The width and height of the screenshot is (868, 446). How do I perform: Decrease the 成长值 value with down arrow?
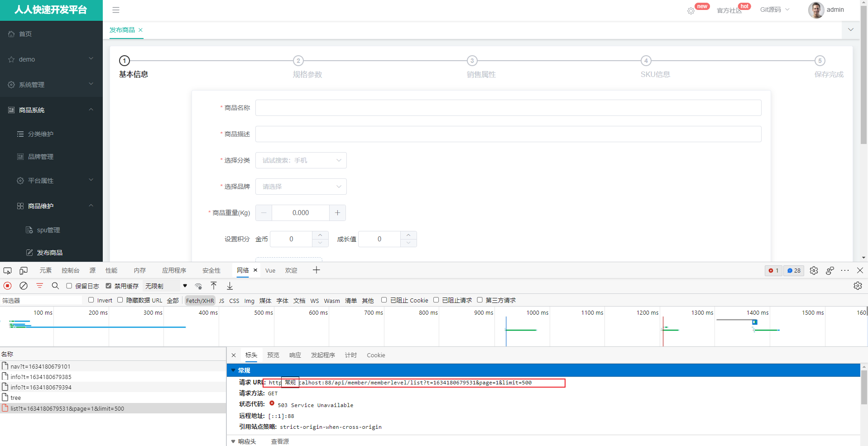[408, 243]
